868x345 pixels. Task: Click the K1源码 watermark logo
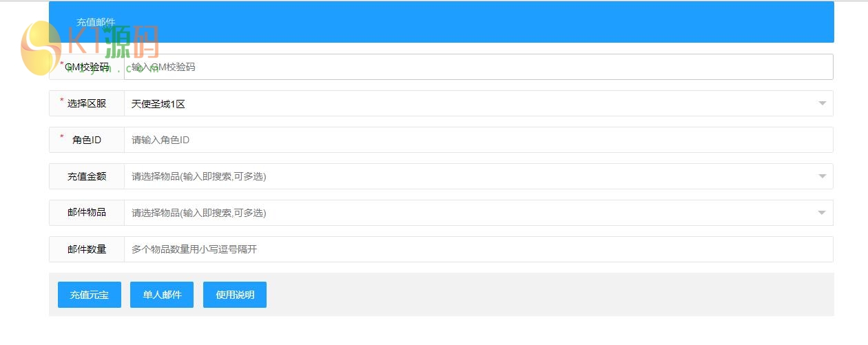click(90, 47)
